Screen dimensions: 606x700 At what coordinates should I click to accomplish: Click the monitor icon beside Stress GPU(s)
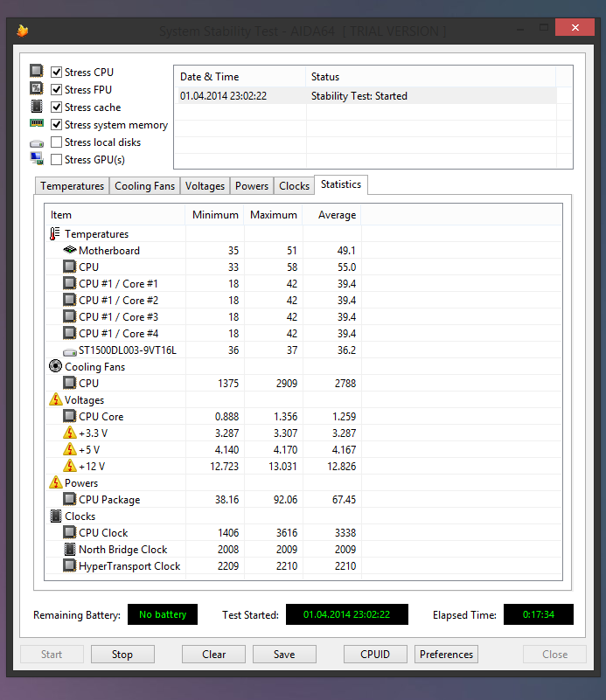37,158
